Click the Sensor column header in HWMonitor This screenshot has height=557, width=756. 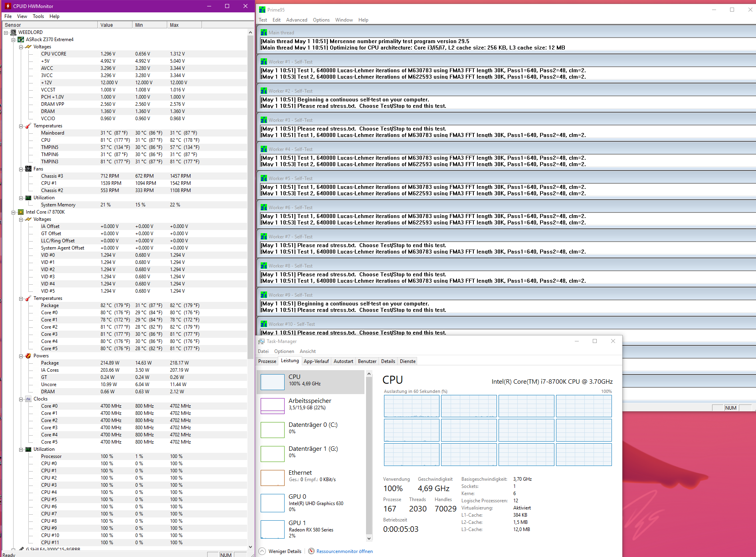point(50,25)
